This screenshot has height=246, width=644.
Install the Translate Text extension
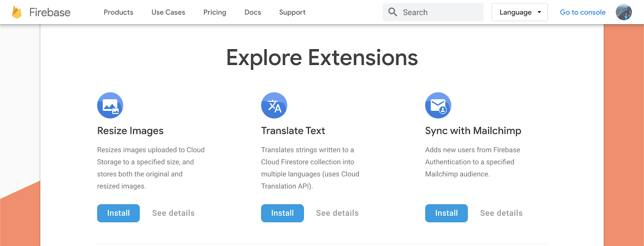(x=282, y=213)
